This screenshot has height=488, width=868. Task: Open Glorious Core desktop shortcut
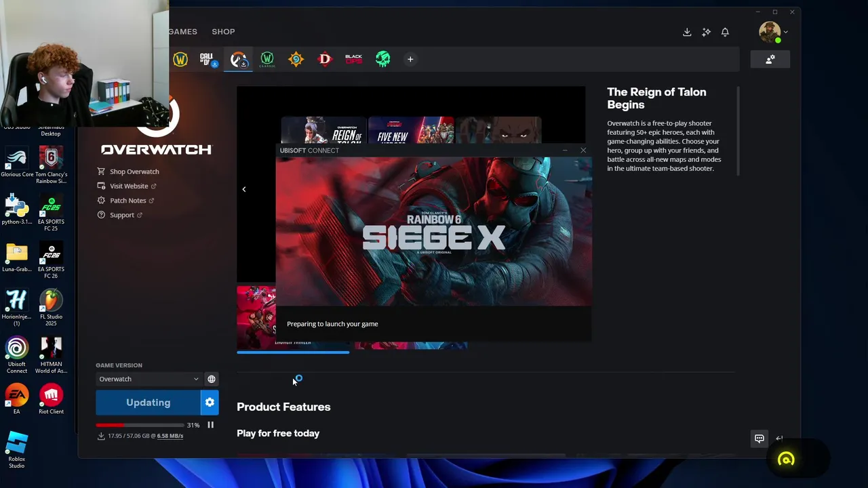17,162
